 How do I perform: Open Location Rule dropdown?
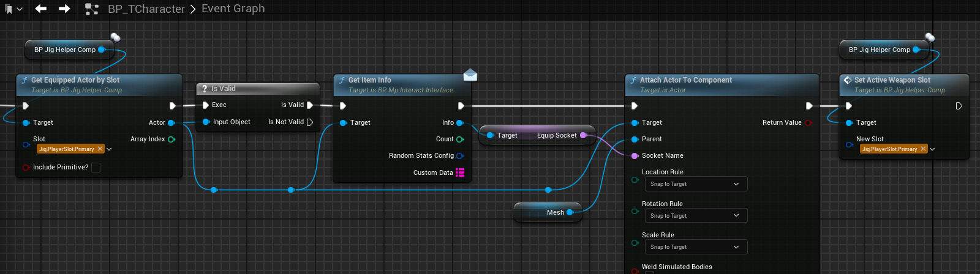tap(696, 184)
